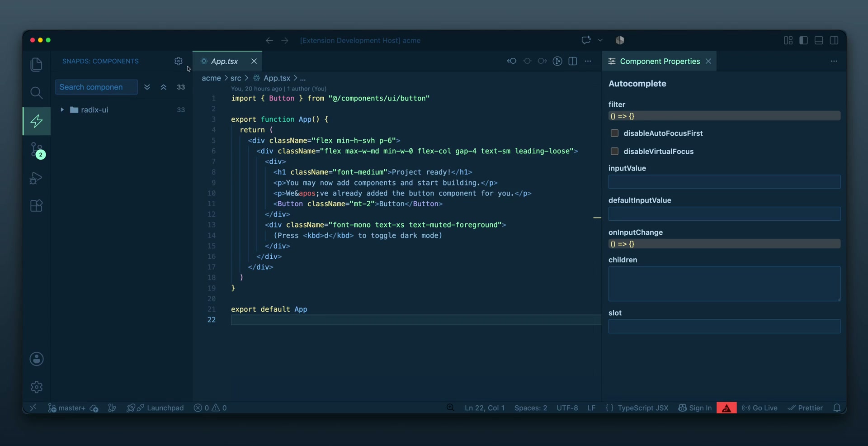Close the Component Properties tab
The width and height of the screenshot is (868, 446).
708,61
